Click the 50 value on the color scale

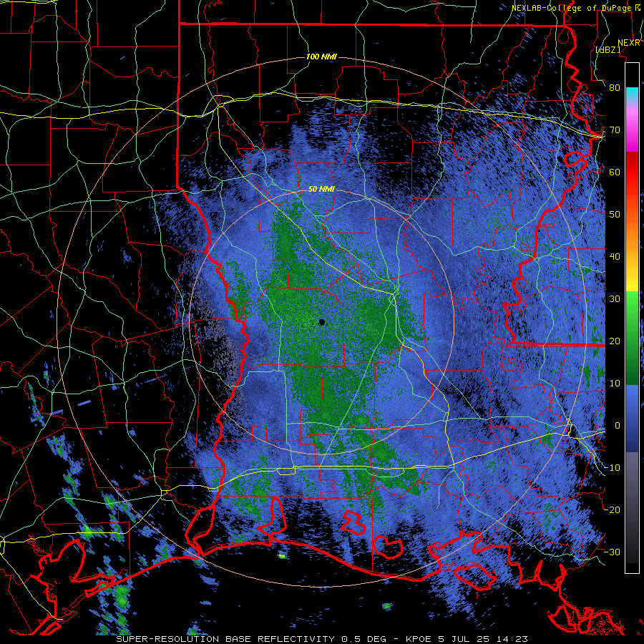tap(615, 215)
